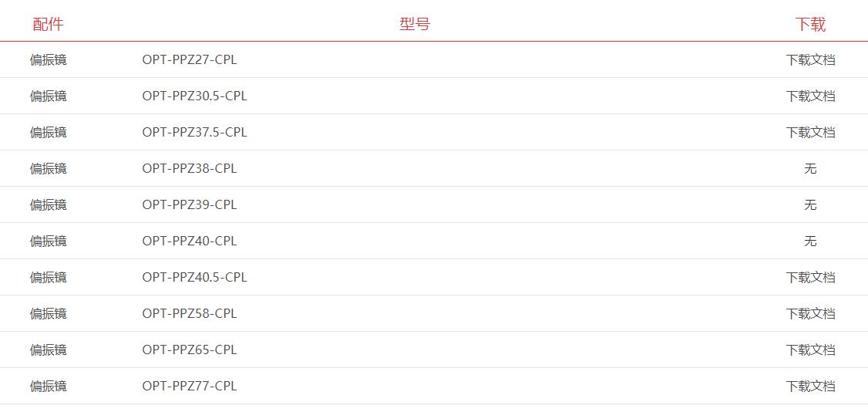Download document for OPT-PPZ30.5-CPL
This screenshot has width=868, height=412.
point(810,96)
